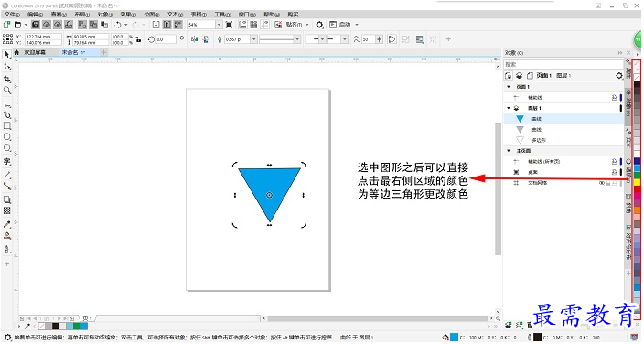The image size is (644, 344).
Task: Choose the Ellipse tool
Action: [x=7, y=137]
